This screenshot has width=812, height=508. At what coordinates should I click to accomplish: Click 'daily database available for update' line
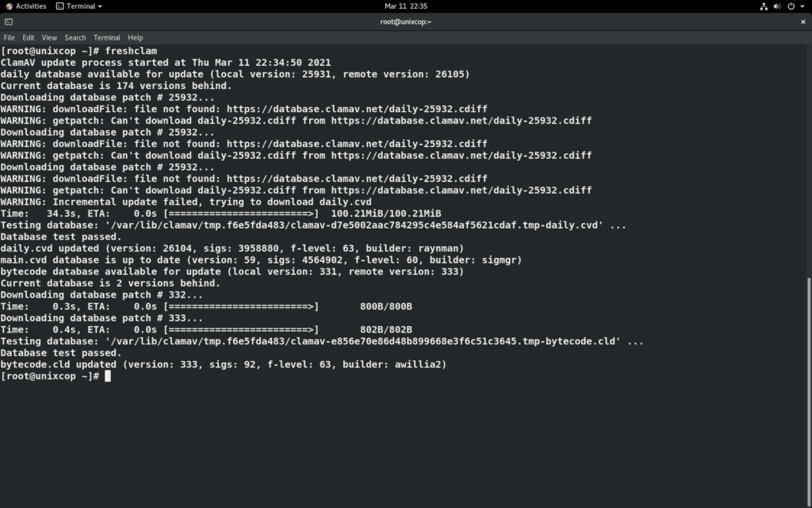point(235,74)
